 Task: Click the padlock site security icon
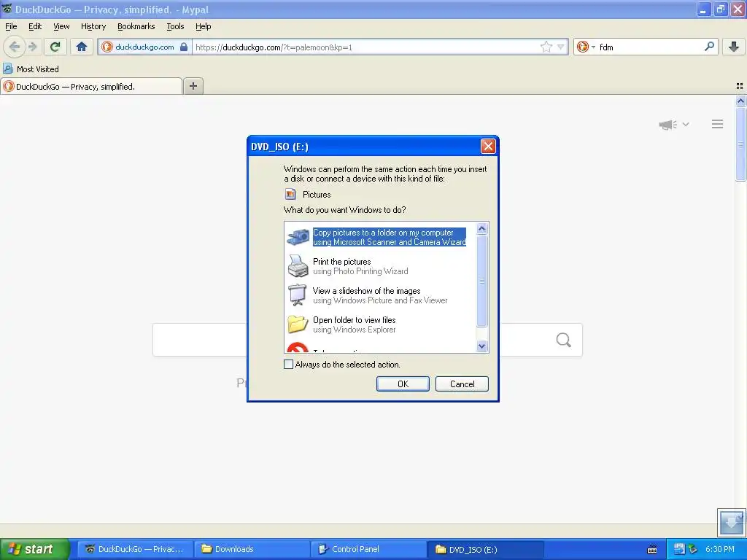(184, 47)
